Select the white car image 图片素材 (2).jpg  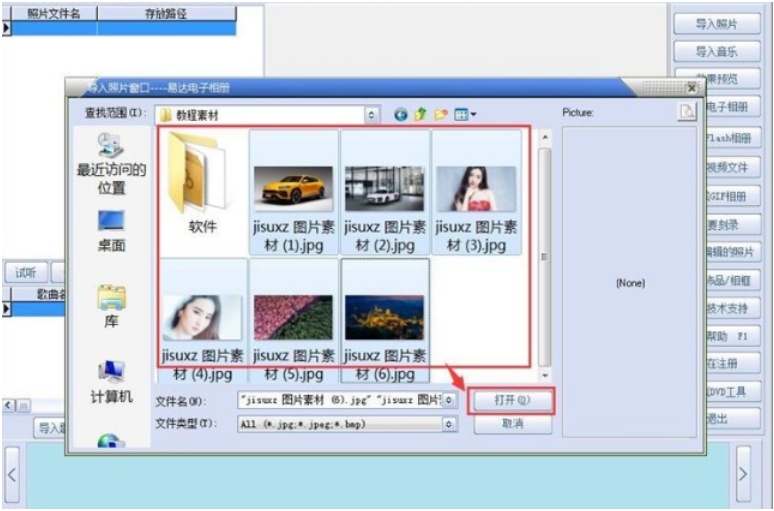coord(385,193)
